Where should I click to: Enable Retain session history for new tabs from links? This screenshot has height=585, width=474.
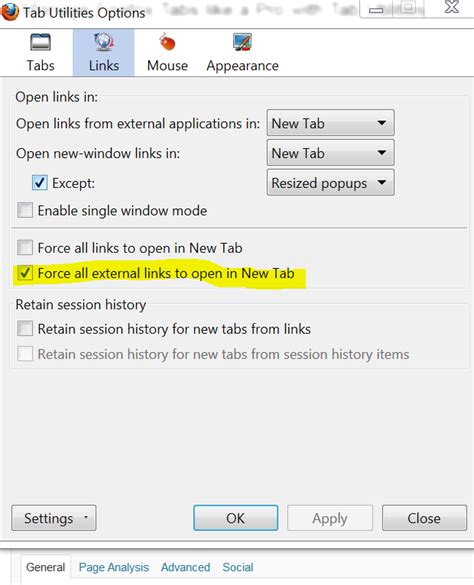click(x=25, y=329)
